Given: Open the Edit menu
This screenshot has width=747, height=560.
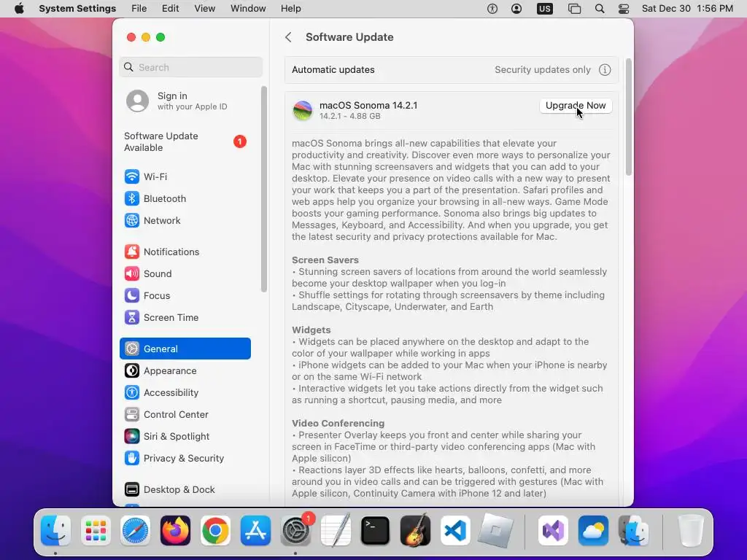Looking at the screenshot, I should [x=171, y=9].
